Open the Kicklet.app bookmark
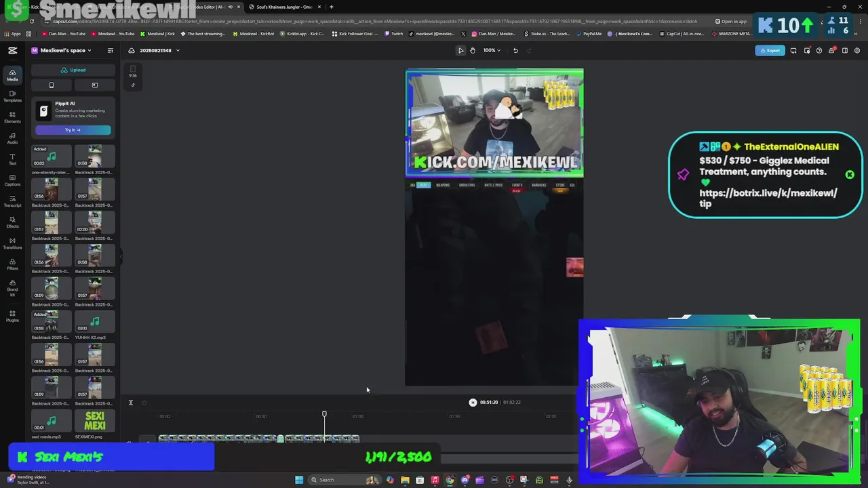The image size is (868, 488). [x=302, y=33]
